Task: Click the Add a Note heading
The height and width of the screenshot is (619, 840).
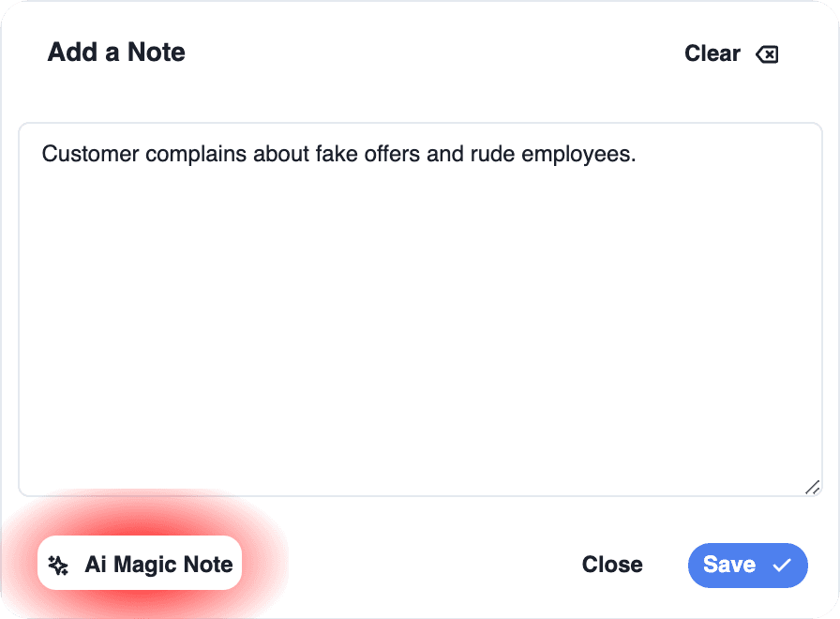Action: coord(116,53)
